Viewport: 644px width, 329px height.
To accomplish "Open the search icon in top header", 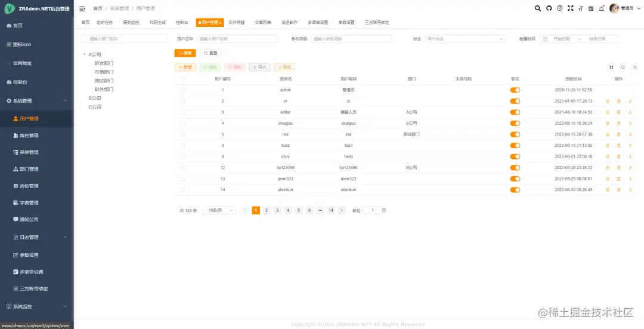I will [538, 8].
